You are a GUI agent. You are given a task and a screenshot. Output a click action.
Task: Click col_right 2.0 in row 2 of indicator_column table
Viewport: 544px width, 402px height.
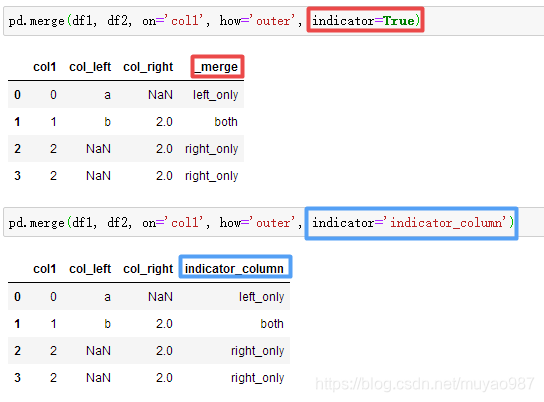tap(164, 351)
